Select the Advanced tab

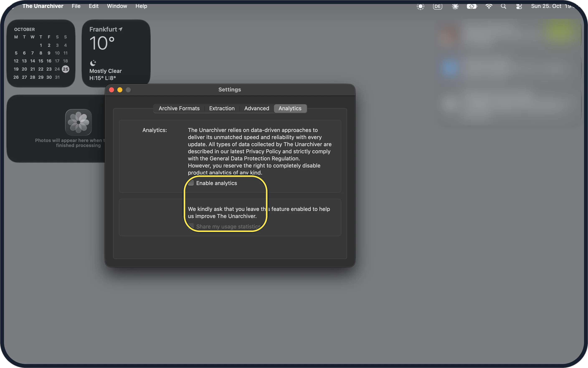(257, 108)
